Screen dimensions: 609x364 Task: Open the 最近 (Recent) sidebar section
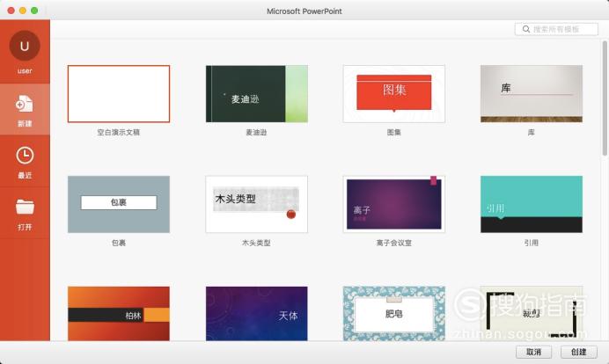[25, 162]
